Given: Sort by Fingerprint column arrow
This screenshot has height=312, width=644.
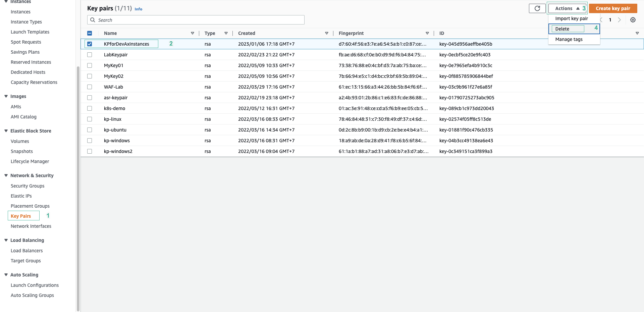Looking at the screenshot, I should [x=427, y=33].
